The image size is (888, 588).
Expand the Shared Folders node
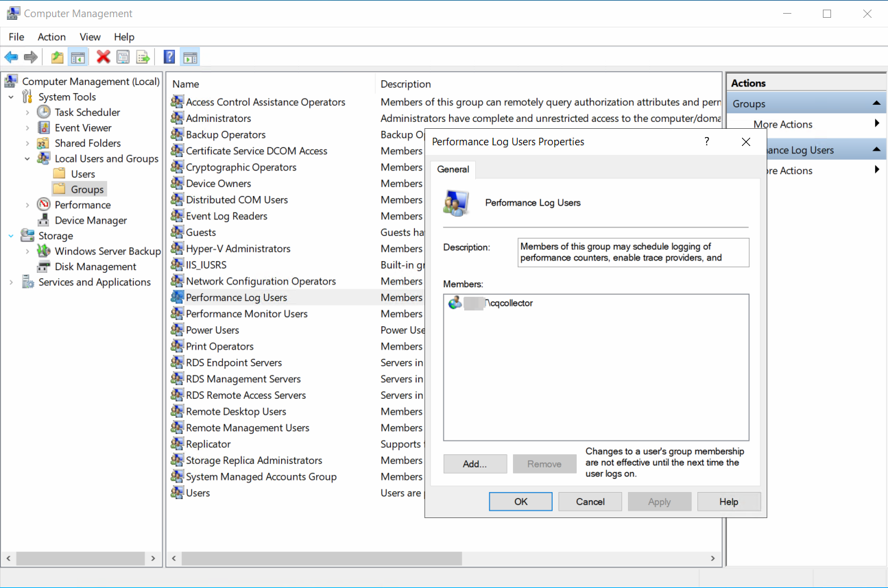click(x=27, y=143)
